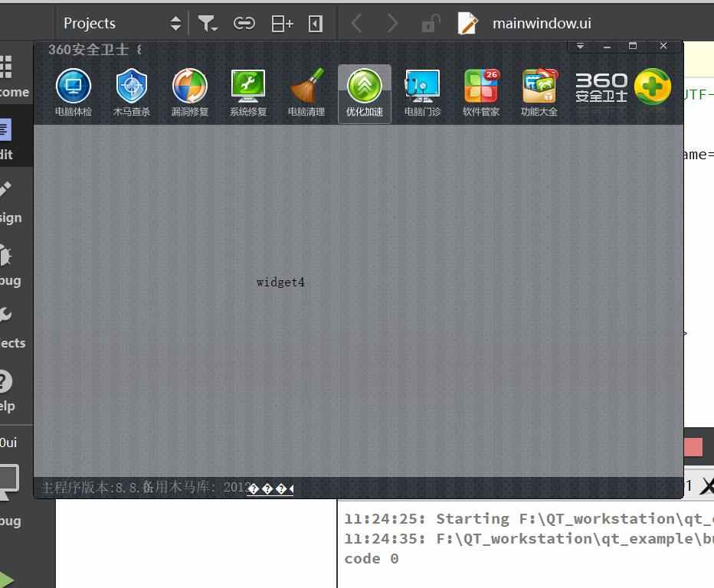
Task: Click the mainwindow.ui file icon
Action: click(467, 23)
